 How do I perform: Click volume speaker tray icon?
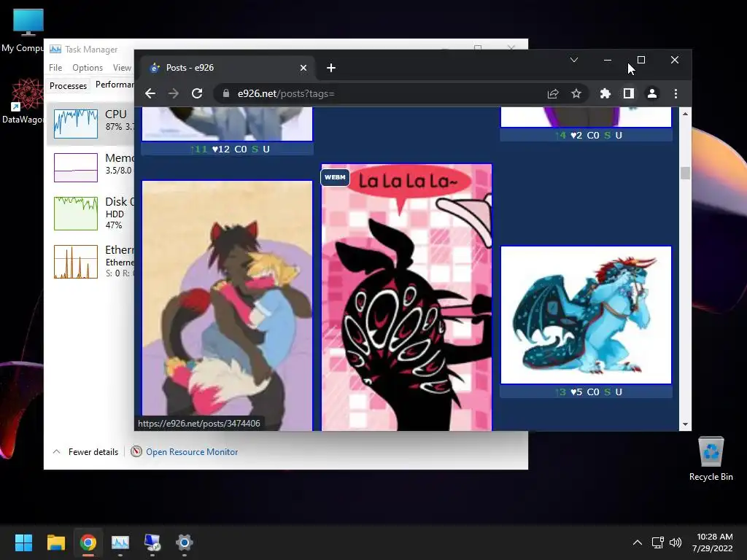[676, 542]
